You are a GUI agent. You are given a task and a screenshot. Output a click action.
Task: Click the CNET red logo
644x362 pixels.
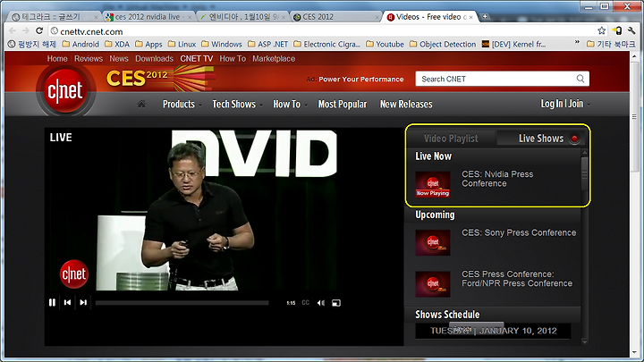(65, 90)
